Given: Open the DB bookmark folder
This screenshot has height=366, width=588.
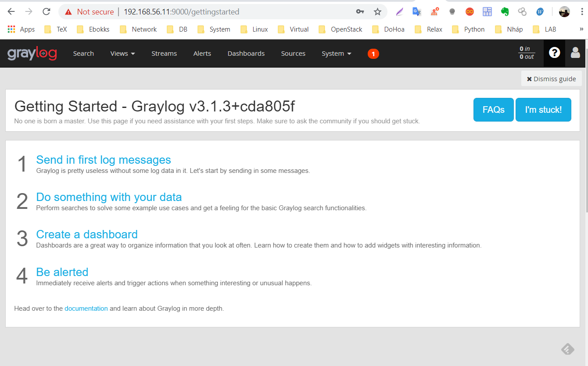Looking at the screenshot, I should (x=177, y=29).
